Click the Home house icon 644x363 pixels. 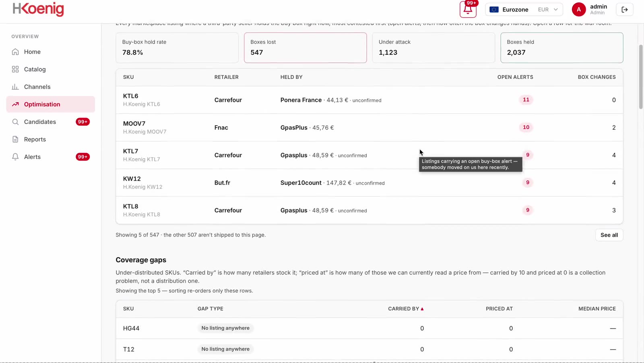point(15,52)
